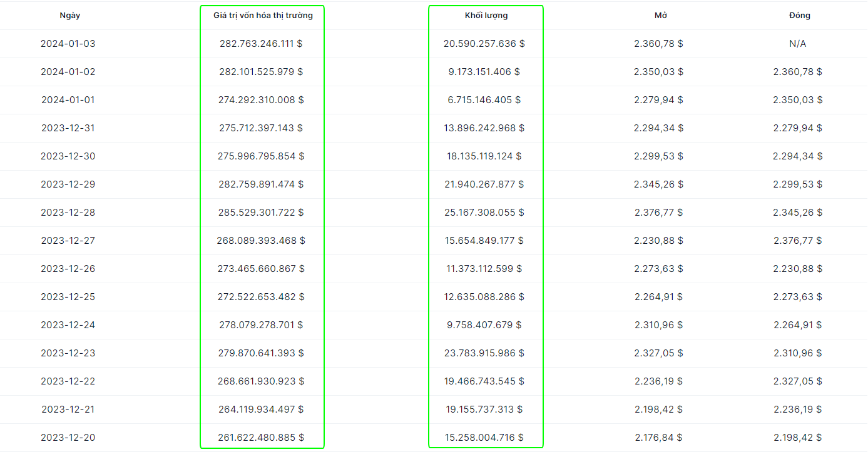
Task: Click open price 2.176,84 $
Action: (x=658, y=438)
